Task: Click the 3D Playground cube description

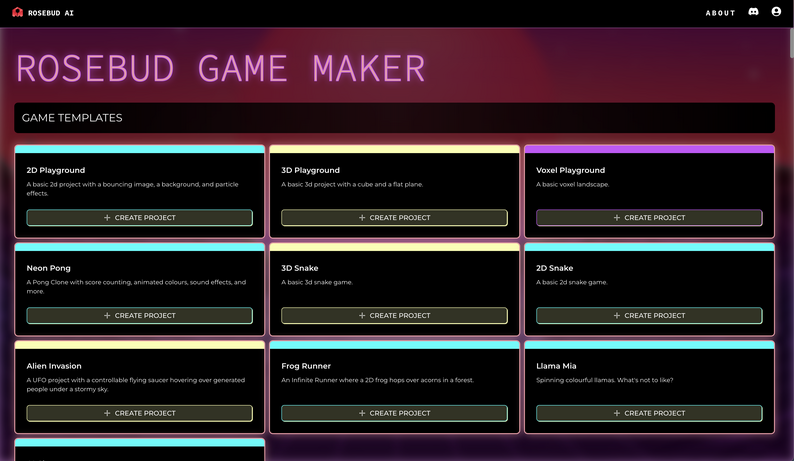Action: (352, 184)
